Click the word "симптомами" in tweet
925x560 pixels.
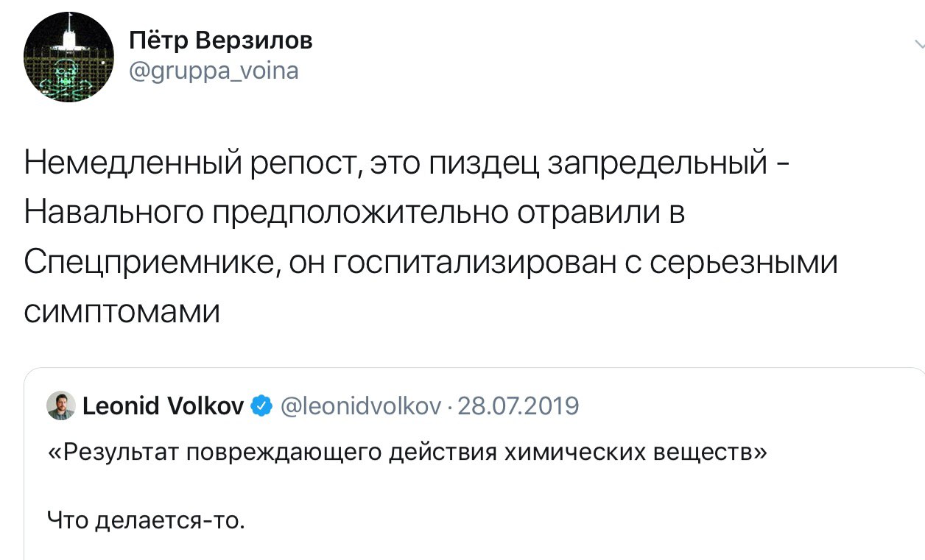pyautogui.click(x=122, y=312)
